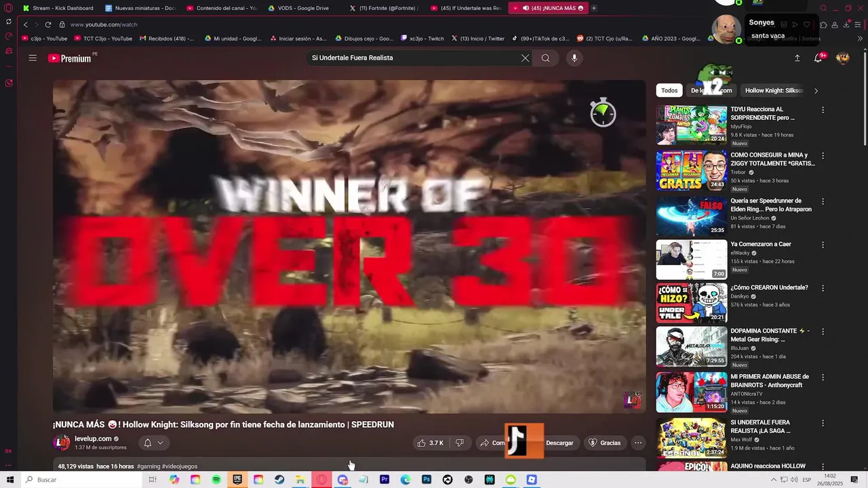The height and width of the screenshot is (488, 868).
Task: Open Epic Games Launcher from taskbar
Action: 237,480
